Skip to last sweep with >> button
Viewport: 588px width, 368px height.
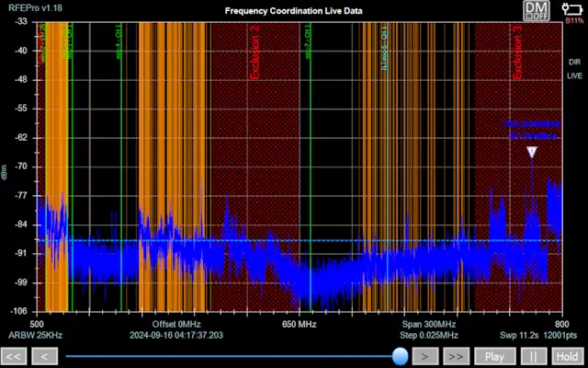[x=456, y=356]
